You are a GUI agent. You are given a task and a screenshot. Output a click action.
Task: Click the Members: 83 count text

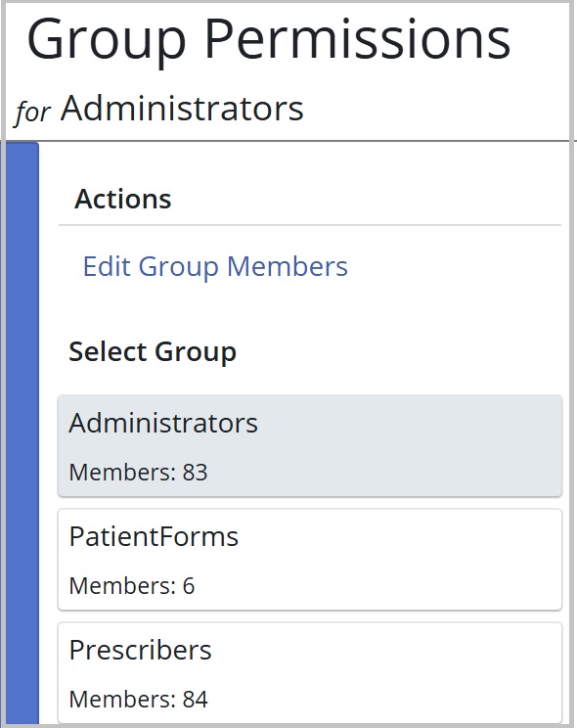138,473
